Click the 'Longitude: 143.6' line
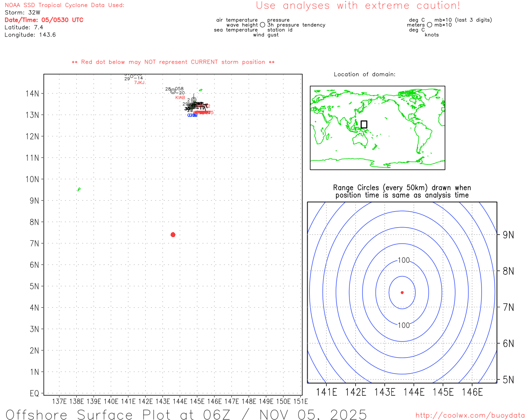Viewport: 525px width, 420px height. pos(30,35)
